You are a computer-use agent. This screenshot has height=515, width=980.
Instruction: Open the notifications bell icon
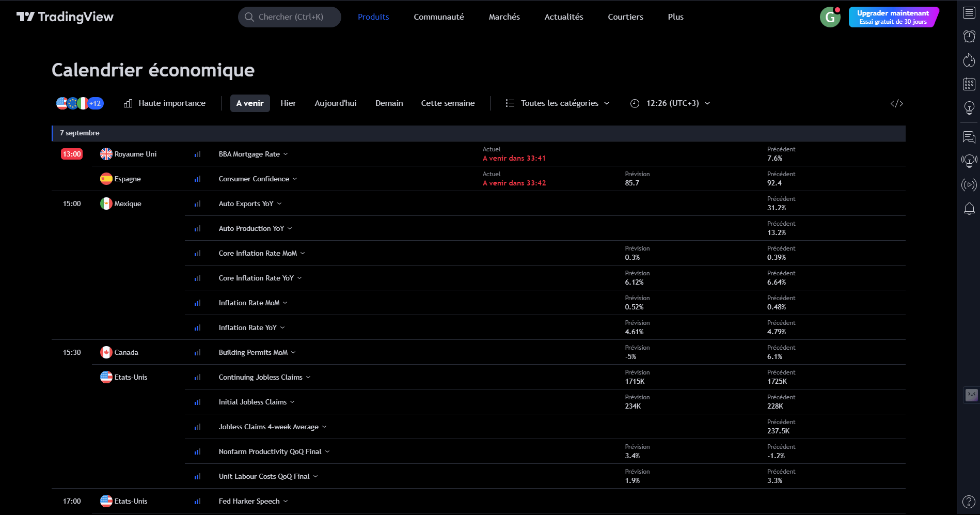point(969,209)
